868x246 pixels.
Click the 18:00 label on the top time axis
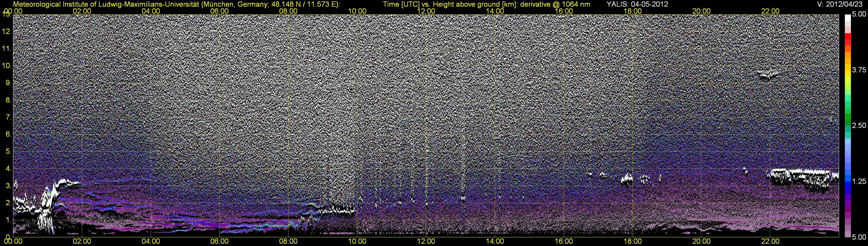[633, 11]
